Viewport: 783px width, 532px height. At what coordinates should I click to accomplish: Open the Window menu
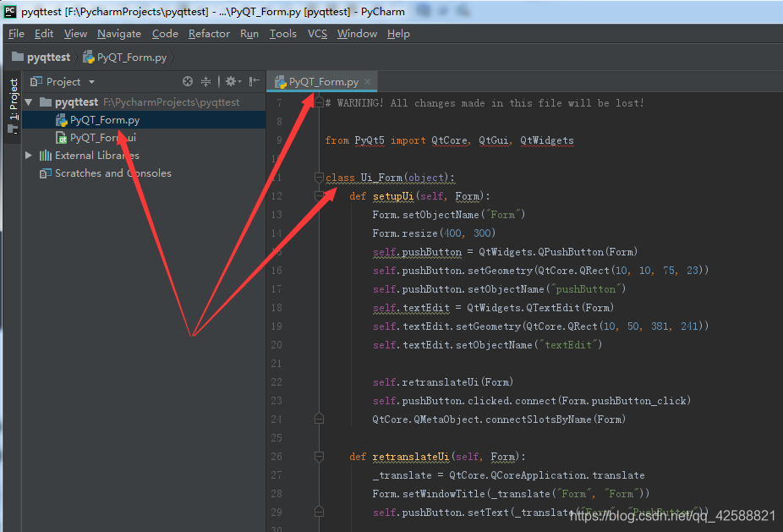(357, 34)
